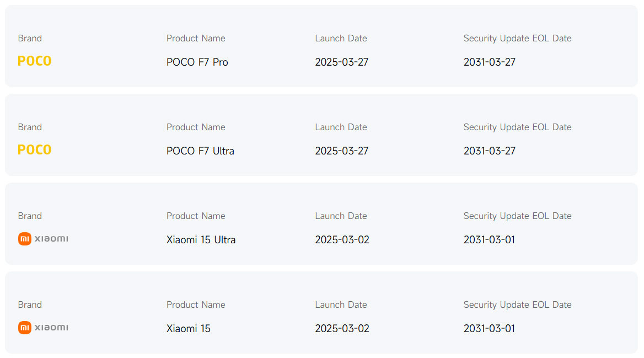This screenshot has height=358, width=644.
Task: Click POCO F7 Ultra launch date value
Action: point(341,151)
